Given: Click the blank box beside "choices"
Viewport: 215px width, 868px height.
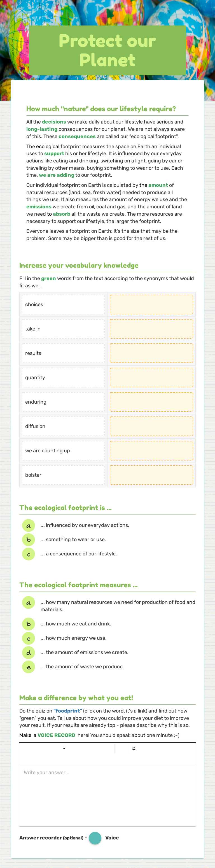Looking at the screenshot, I should coord(151,304).
